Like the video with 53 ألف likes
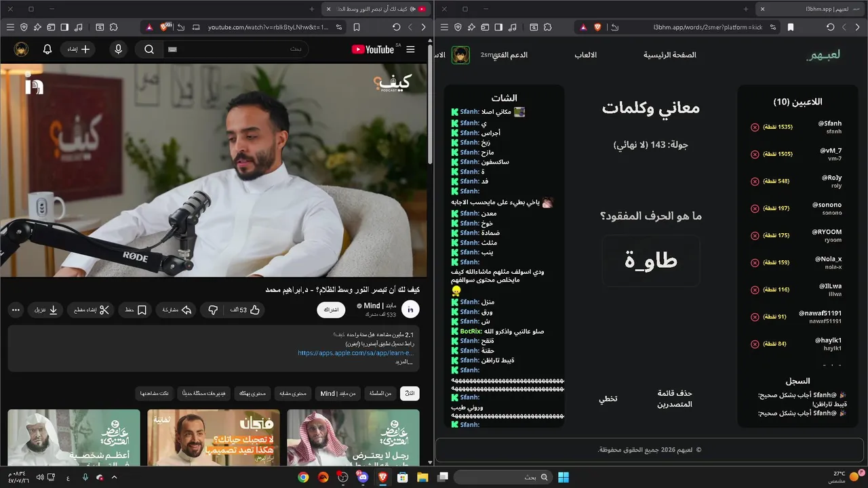The width and height of the screenshot is (868, 488). point(245,310)
